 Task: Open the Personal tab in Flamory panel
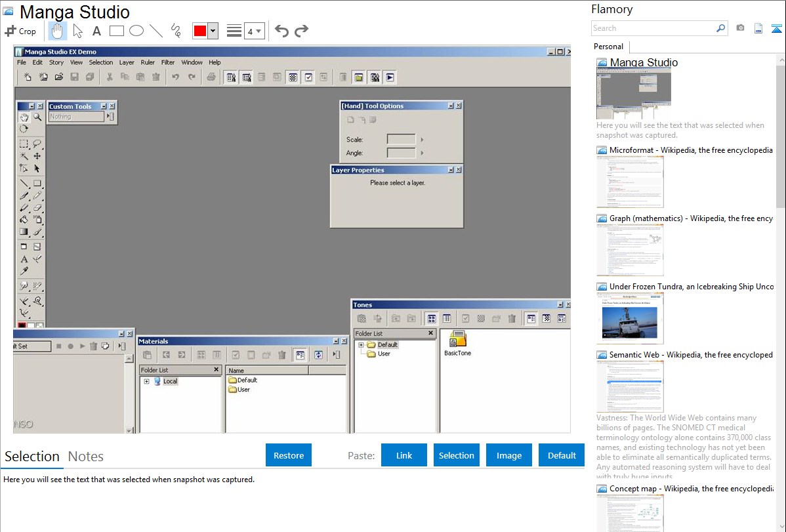tap(608, 47)
